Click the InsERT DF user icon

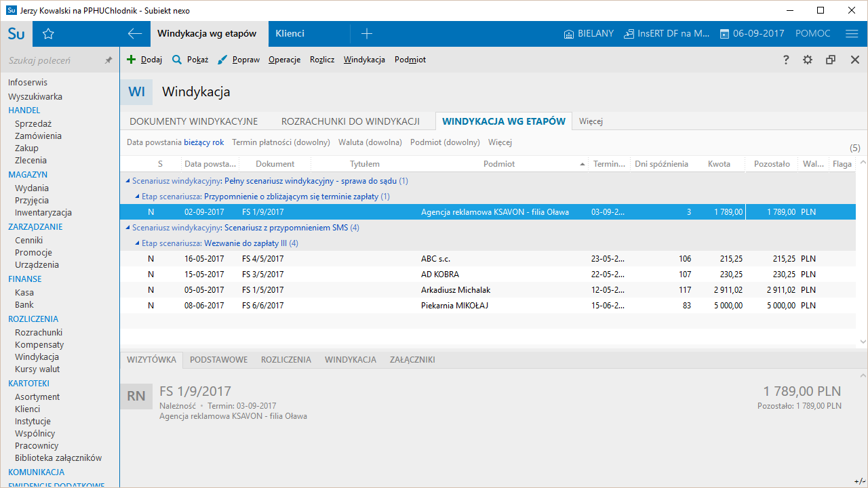(x=629, y=34)
